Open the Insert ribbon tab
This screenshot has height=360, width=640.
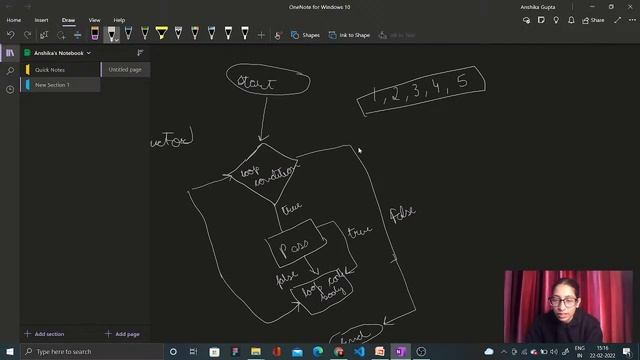click(x=41, y=20)
